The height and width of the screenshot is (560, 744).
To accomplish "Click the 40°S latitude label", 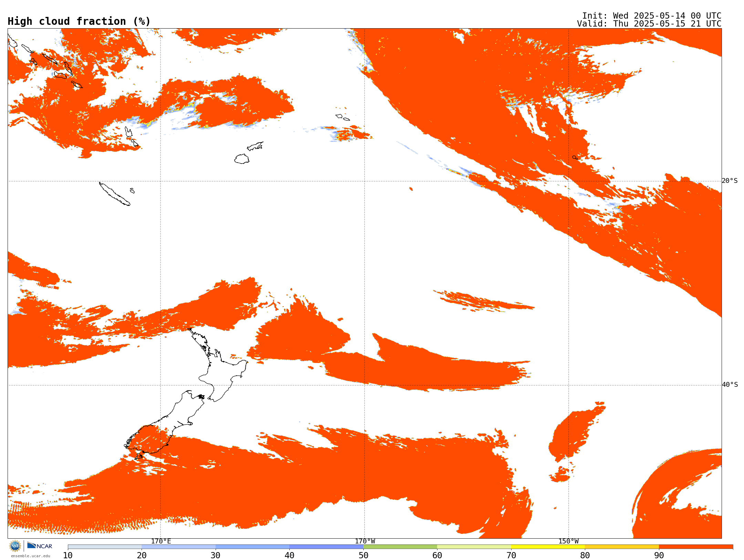I will (730, 385).
